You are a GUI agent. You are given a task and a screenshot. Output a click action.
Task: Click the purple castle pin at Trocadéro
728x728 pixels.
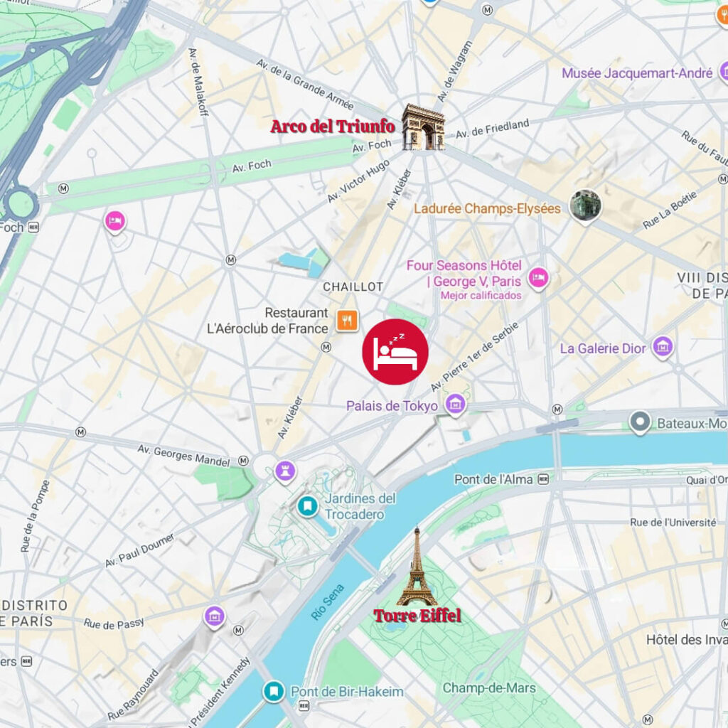click(x=285, y=472)
